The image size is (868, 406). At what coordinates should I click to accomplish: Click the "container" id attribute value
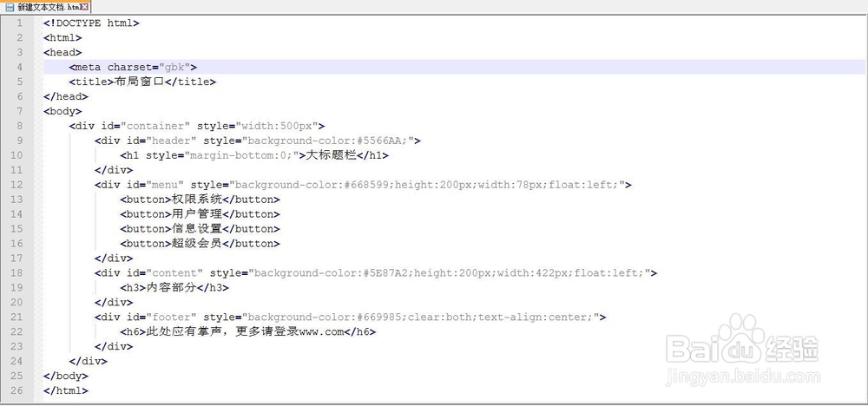pos(155,126)
